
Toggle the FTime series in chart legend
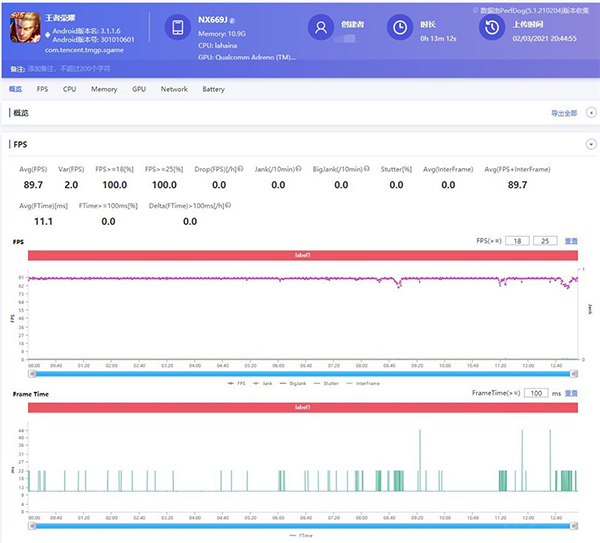pos(301,535)
